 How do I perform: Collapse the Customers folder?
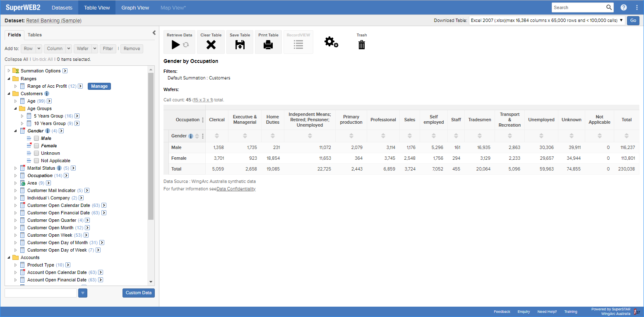click(9, 94)
